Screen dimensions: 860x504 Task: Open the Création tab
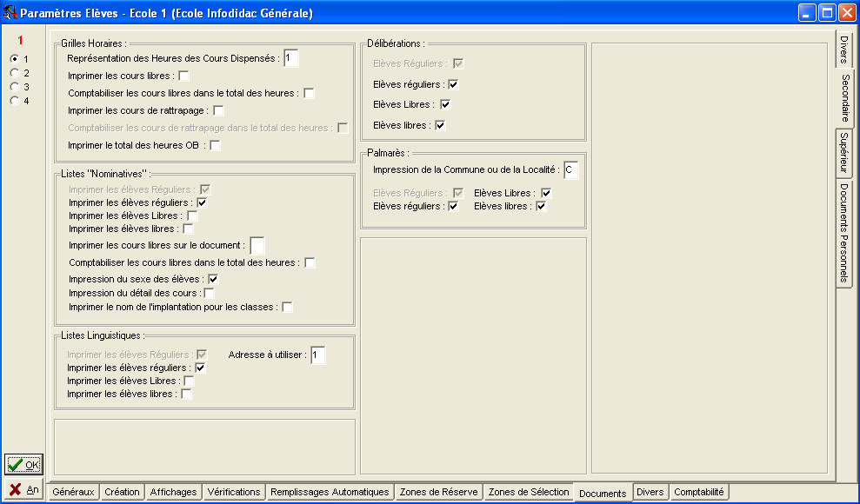coord(122,492)
